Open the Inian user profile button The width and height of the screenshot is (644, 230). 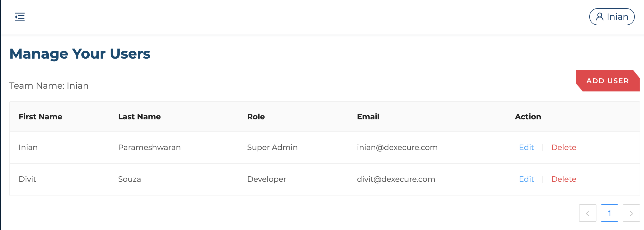pos(612,17)
